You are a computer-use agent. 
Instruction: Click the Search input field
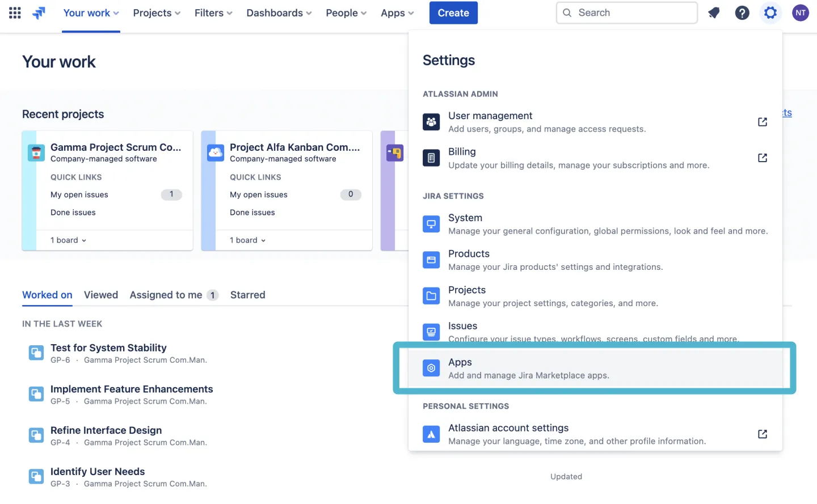[626, 13]
